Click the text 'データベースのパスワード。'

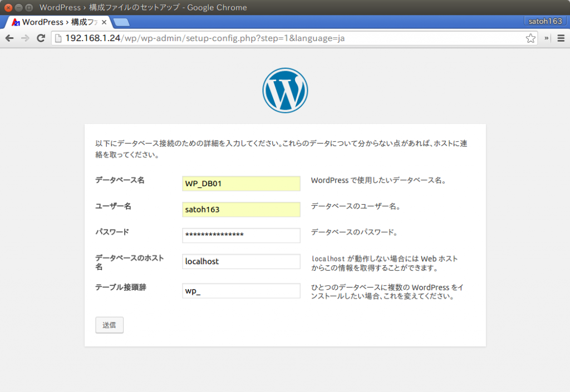point(354,232)
